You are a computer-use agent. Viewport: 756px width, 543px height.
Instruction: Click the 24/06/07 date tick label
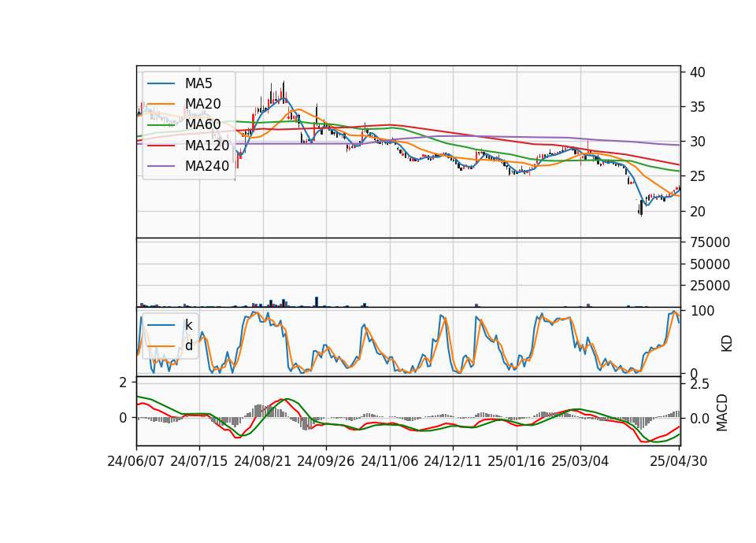[x=136, y=461]
